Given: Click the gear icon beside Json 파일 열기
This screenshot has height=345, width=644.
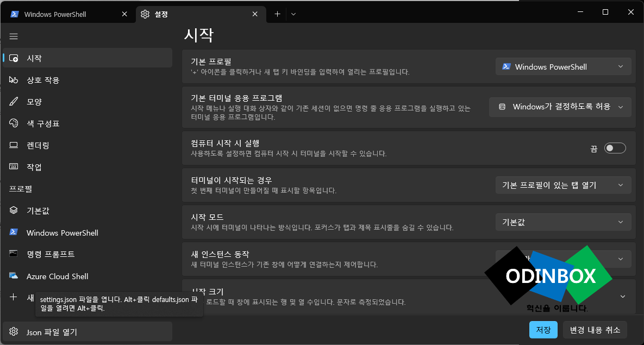Looking at the screenshot, I should point(14,331).
